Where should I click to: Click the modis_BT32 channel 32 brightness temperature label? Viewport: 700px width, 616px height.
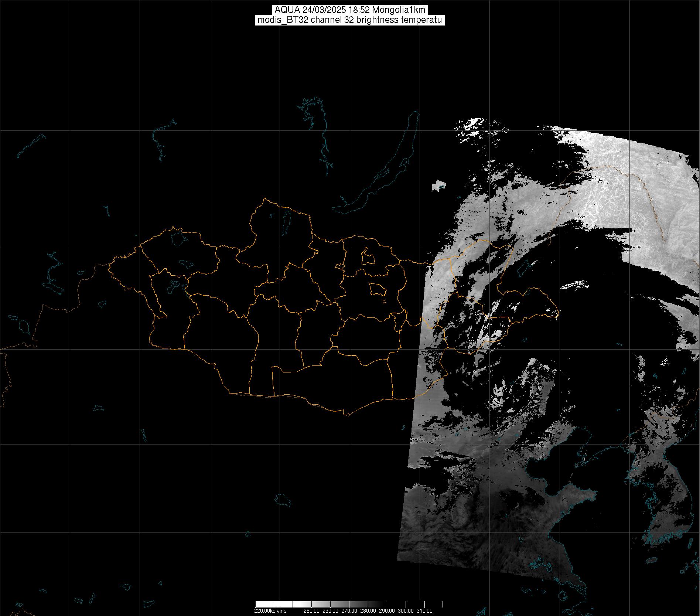point(350,20)
